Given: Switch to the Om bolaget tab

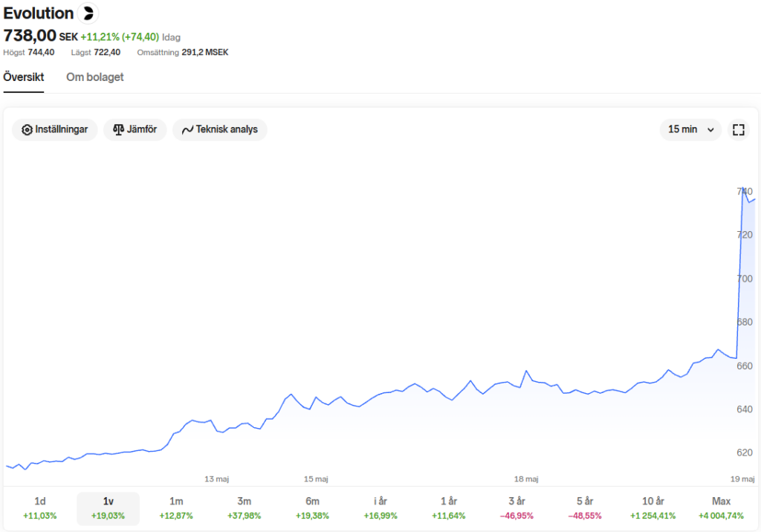Looking at the screenshot, I should click(94, 77).
